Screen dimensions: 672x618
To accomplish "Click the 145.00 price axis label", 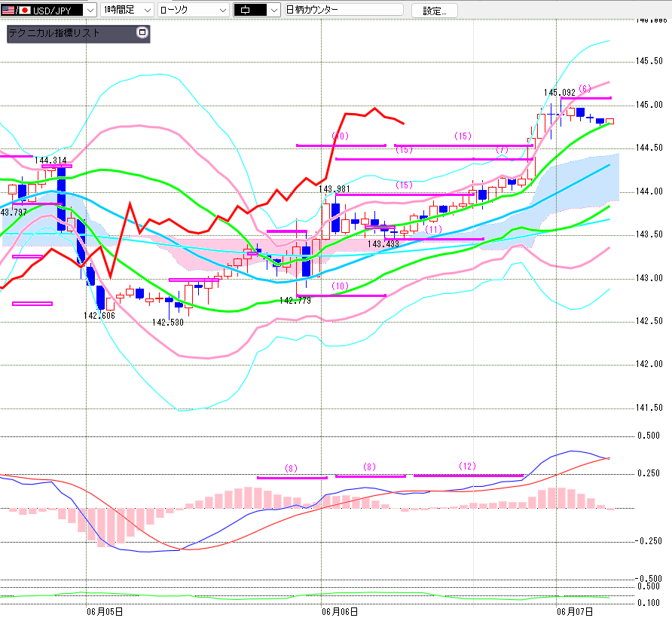I will [x=649, y=105].
